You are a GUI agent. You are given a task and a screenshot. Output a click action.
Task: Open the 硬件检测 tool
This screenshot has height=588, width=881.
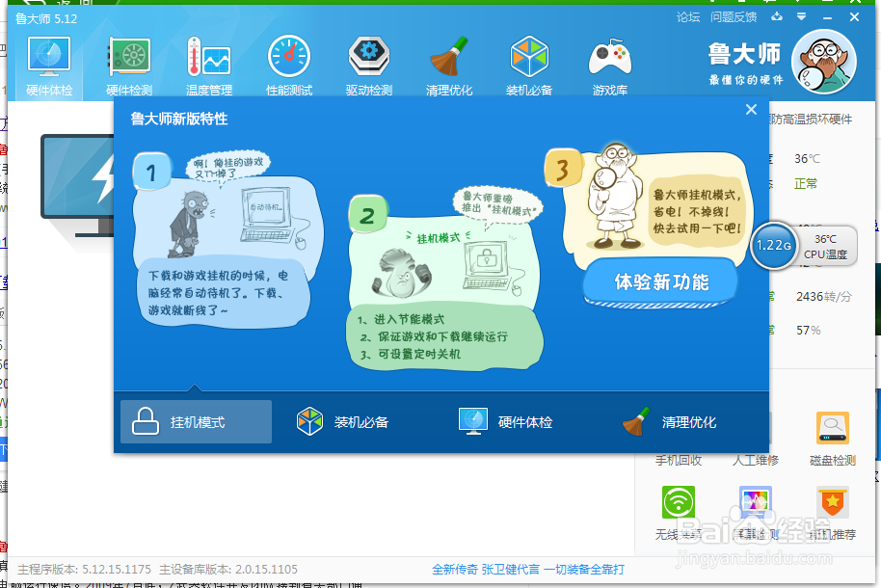[129, 66]
